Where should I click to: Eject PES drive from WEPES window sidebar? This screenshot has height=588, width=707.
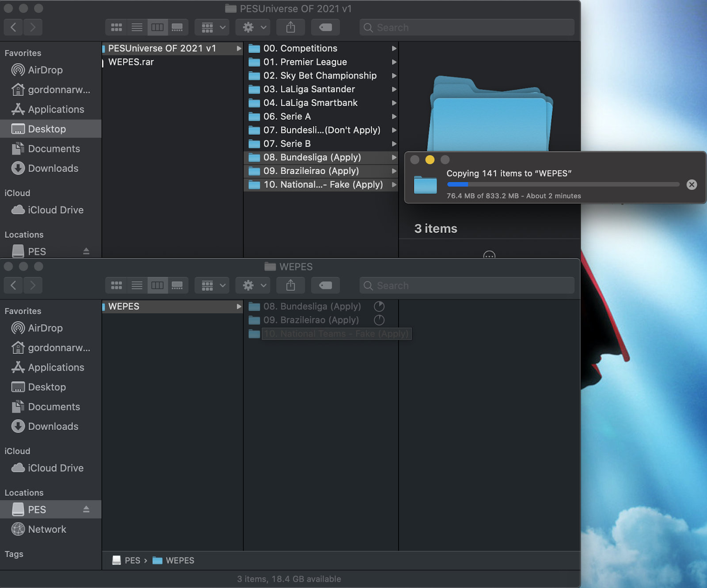coord(86,509)
